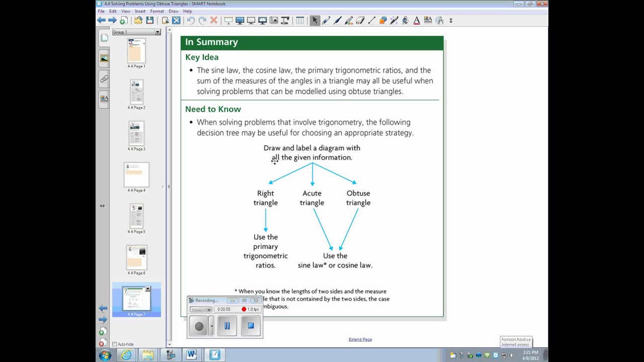Select the Creative pen crayon tool
The height and width of the screenshot is (362, 644).
pyautogui.click(x=349, y=20)
